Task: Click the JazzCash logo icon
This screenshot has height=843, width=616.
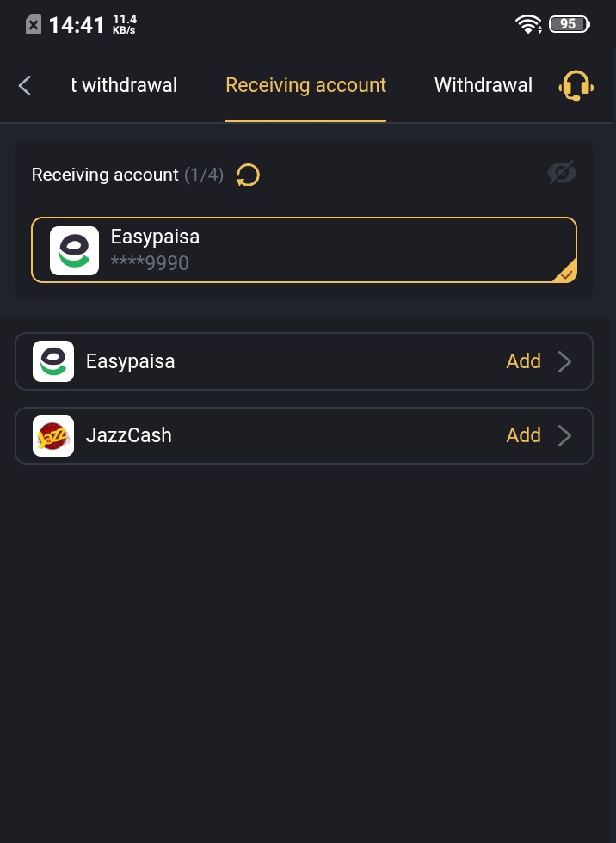Action: (53, 436)
